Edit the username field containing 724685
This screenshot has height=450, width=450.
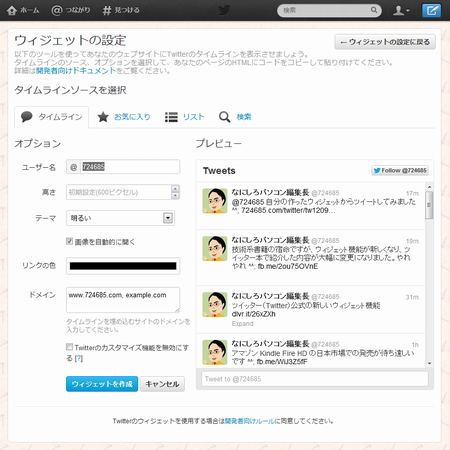(130, 167)
